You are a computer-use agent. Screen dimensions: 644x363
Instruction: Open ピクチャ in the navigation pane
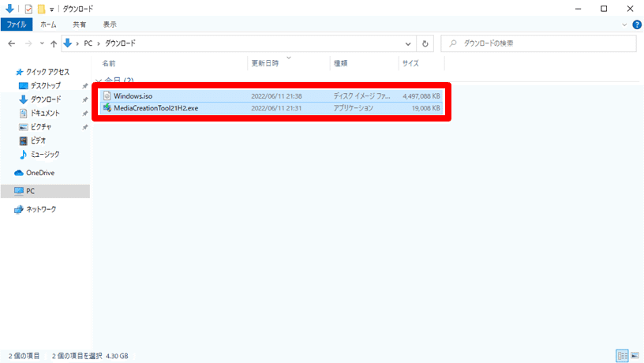(x=41, y=127)
